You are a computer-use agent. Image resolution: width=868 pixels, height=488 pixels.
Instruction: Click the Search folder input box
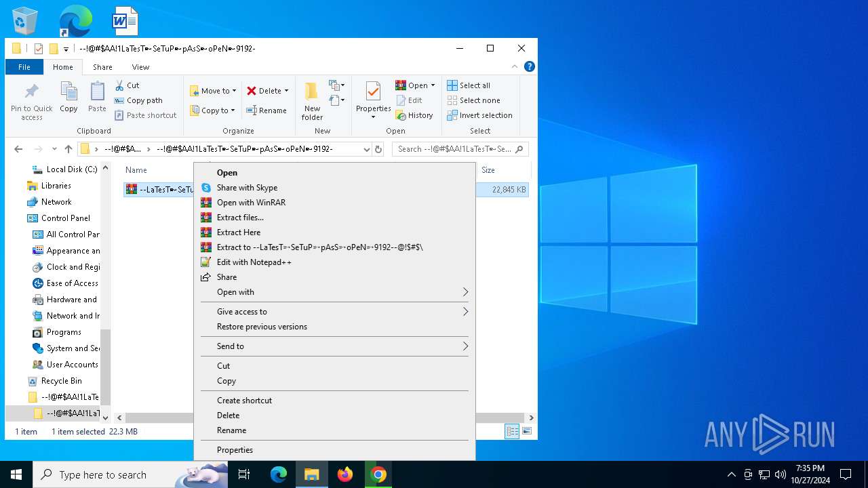pyautogui.click(x=460, y=149)
